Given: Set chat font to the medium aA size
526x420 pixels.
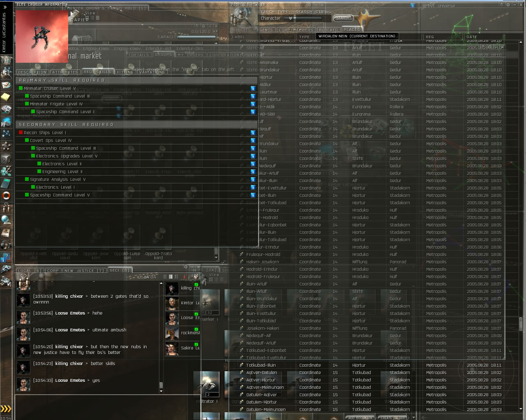Looking at the screenshot, I should tap(146, 277).
